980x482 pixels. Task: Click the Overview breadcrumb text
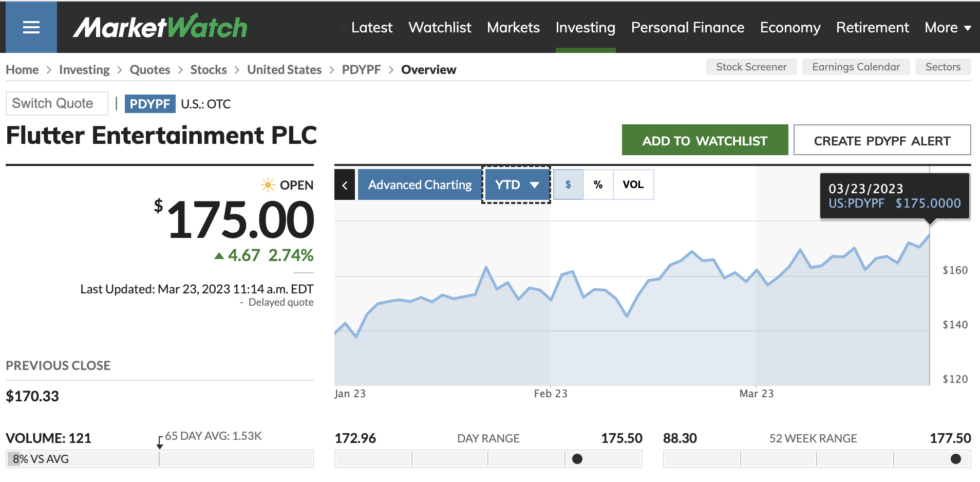[428, 69]
